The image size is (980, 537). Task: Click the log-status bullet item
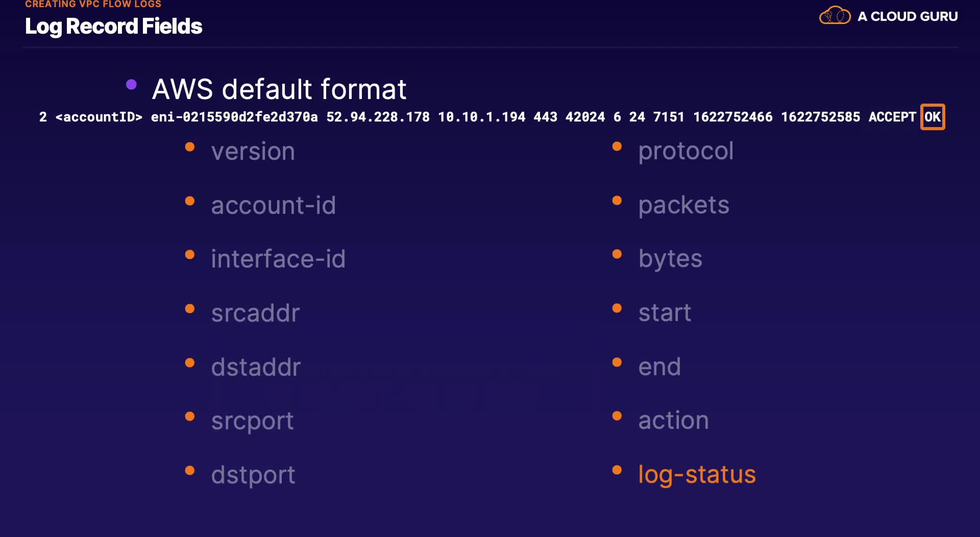(x=697, y=474)
